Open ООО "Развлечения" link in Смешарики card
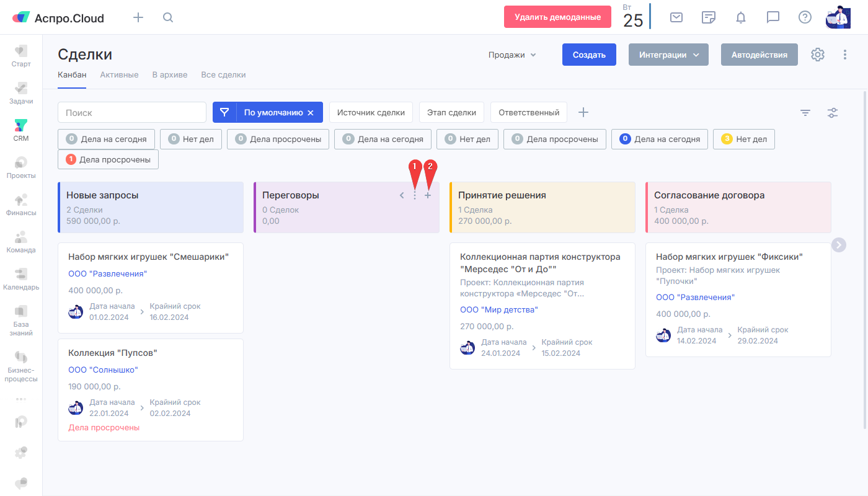This screenshot has height=496, width=868. 107,273
